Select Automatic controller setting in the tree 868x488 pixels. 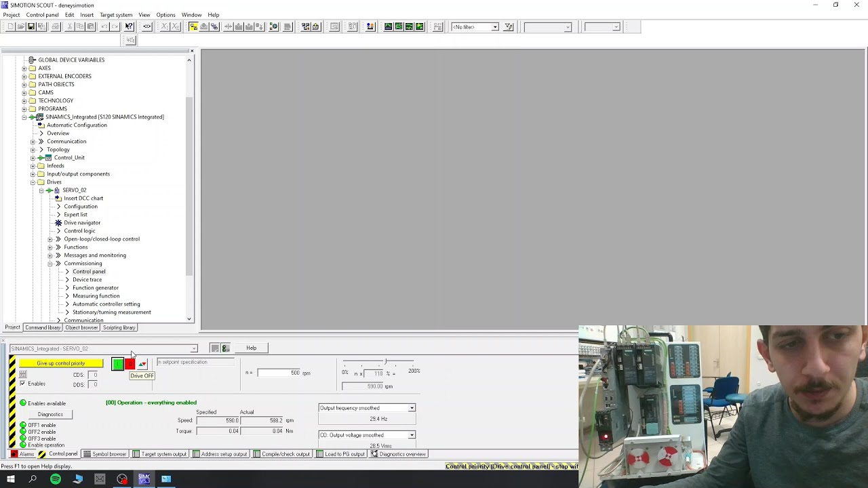point(106,304)
